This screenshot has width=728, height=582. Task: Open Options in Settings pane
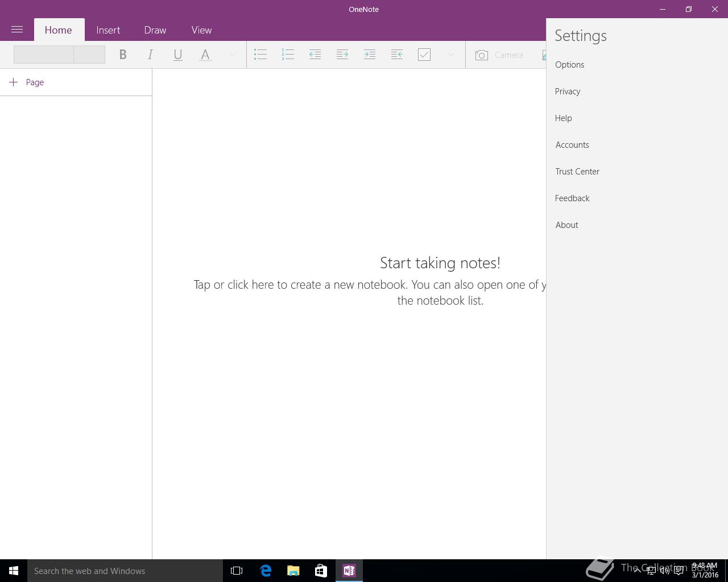[x=570, y=65]
